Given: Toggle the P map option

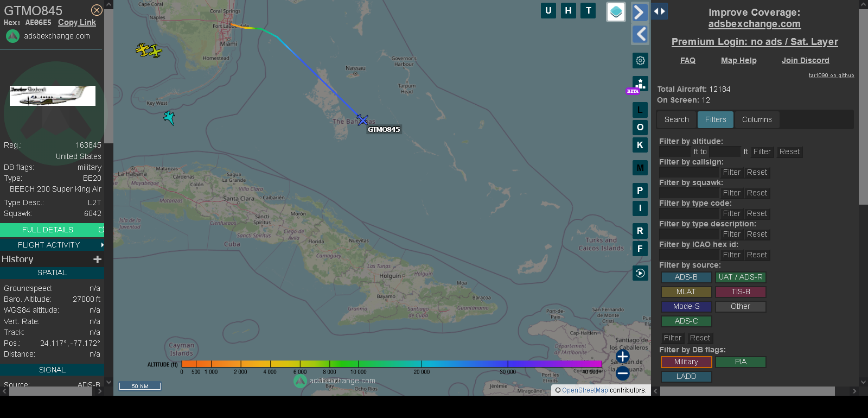Looking at the screenshot, I should tap(640, 191).
